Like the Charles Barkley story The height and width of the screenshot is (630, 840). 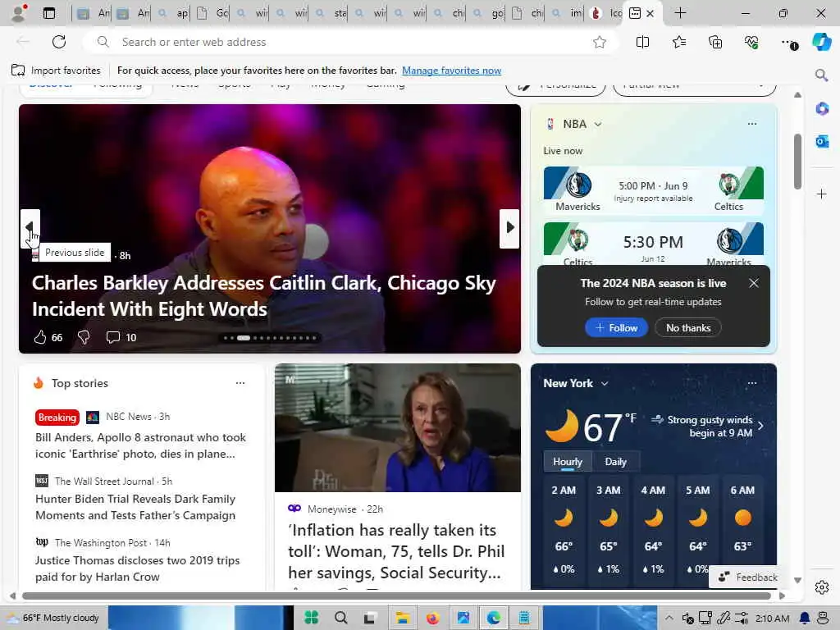40,337
